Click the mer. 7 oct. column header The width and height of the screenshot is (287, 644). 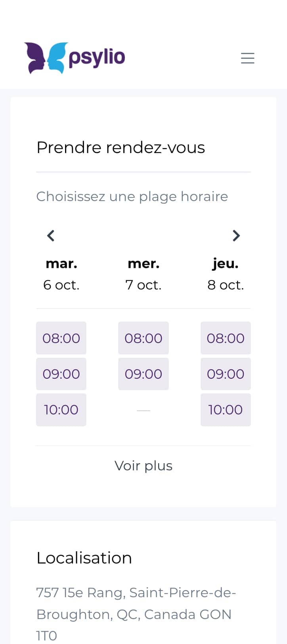pos(143,274)
